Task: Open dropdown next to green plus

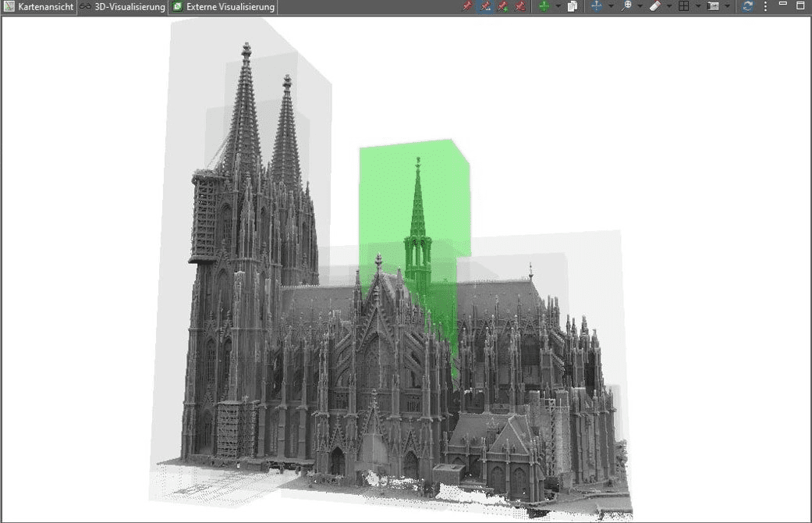Action: 558,6
